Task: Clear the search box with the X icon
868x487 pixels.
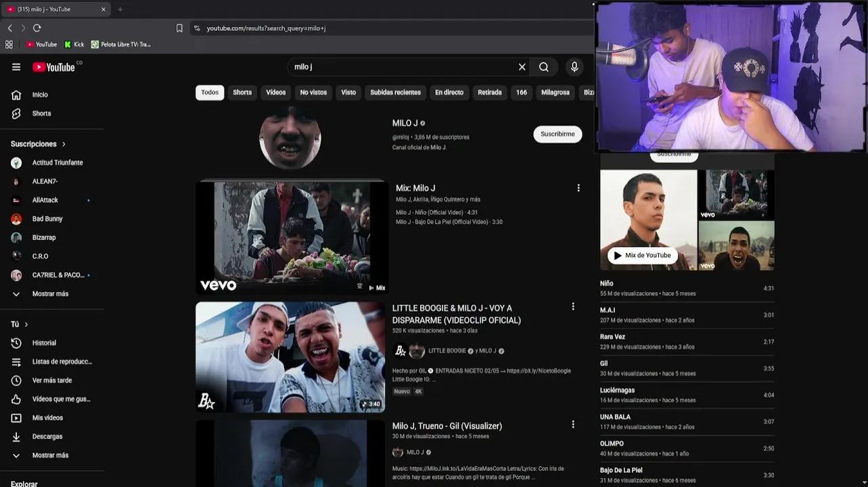Action: pyautogui.click(x=522, y=67)
